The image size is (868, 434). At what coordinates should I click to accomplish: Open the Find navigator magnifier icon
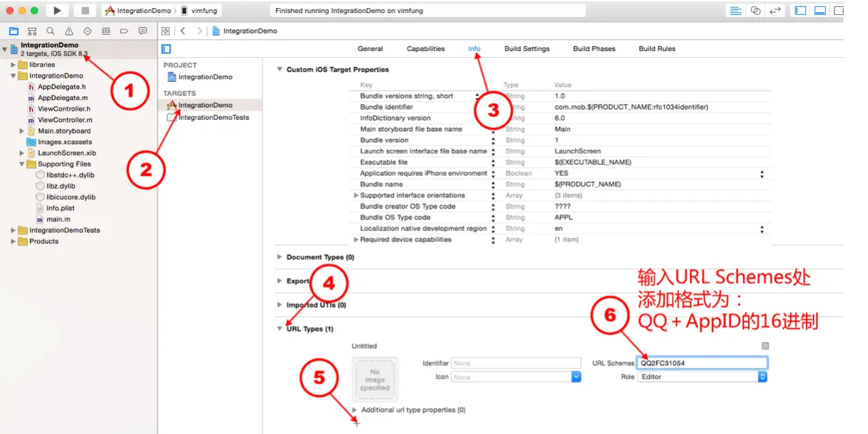[x=50, y=31]
